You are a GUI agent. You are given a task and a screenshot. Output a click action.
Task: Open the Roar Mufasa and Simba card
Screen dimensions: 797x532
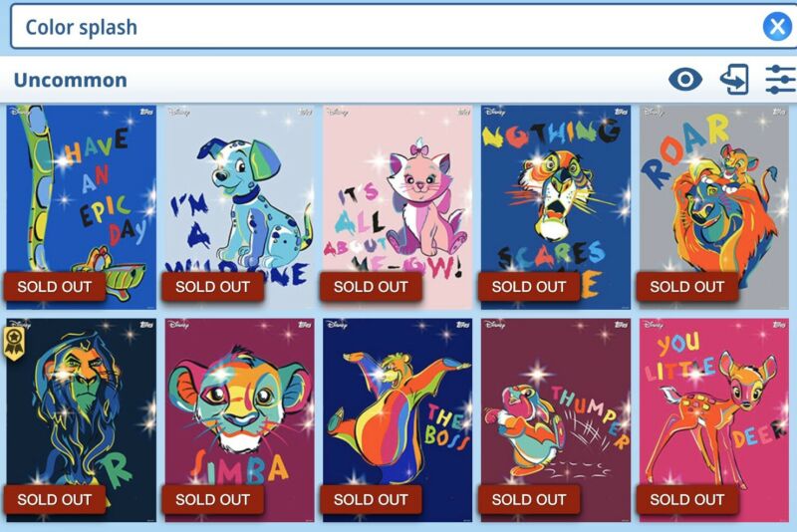tap(713, 207)
